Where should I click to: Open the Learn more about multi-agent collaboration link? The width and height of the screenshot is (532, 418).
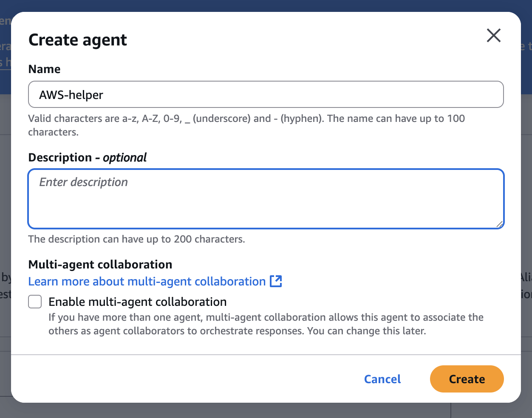147,282
